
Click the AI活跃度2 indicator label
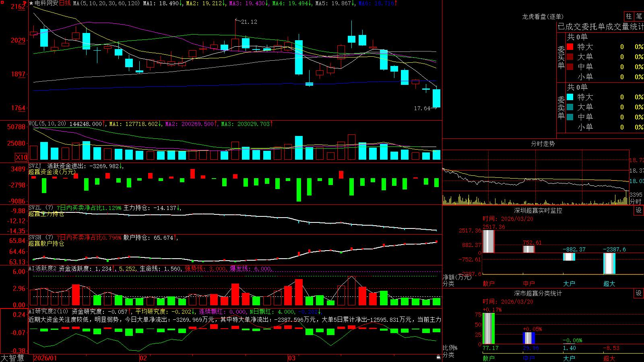tap(42, 268)
